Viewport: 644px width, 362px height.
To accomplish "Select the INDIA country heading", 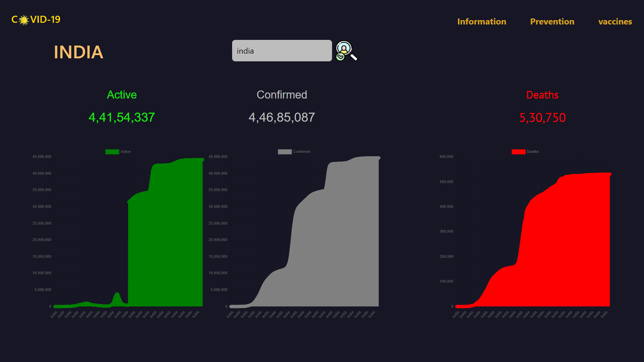I will point(78,52).
